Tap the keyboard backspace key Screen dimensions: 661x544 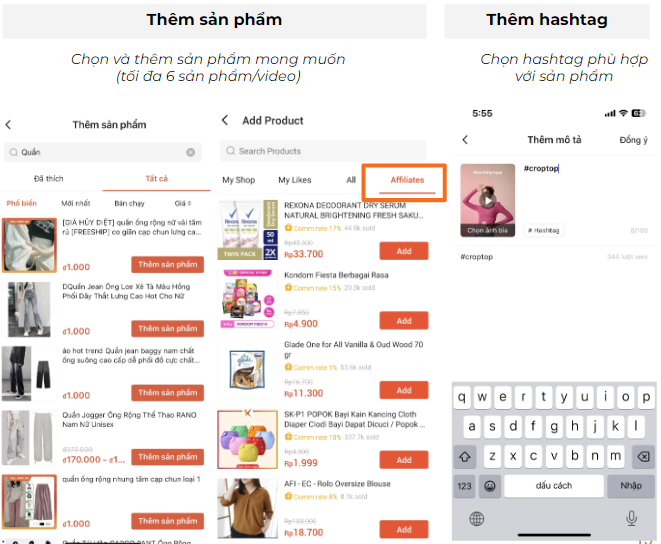[x=641, y=456]
